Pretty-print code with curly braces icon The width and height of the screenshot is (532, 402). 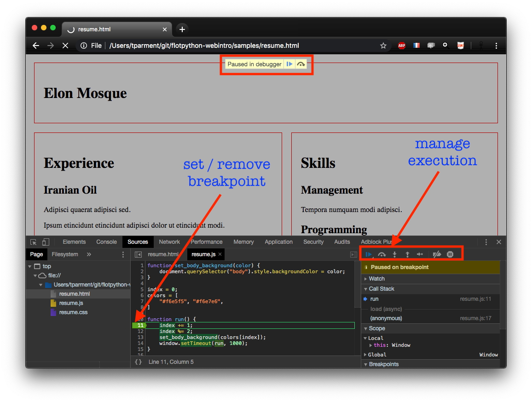pyautogui.click(x=138, y=362)
